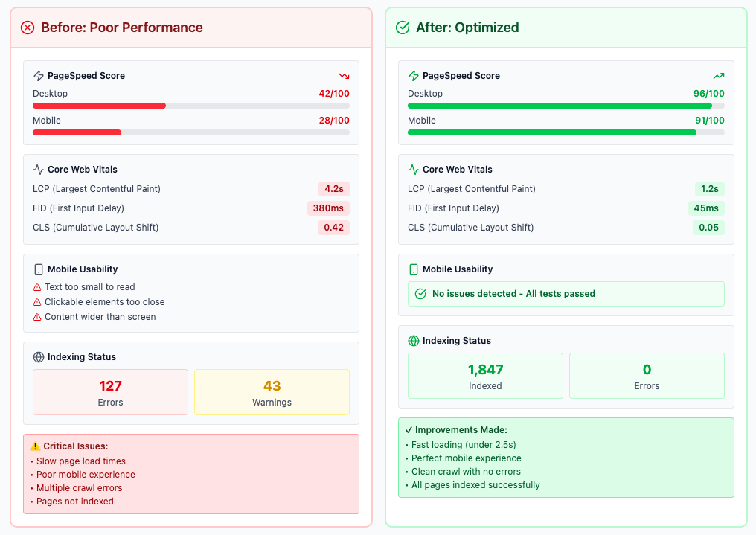
Task: Click the 96/100 desktop score text
Action: click(x=708, y=94)
